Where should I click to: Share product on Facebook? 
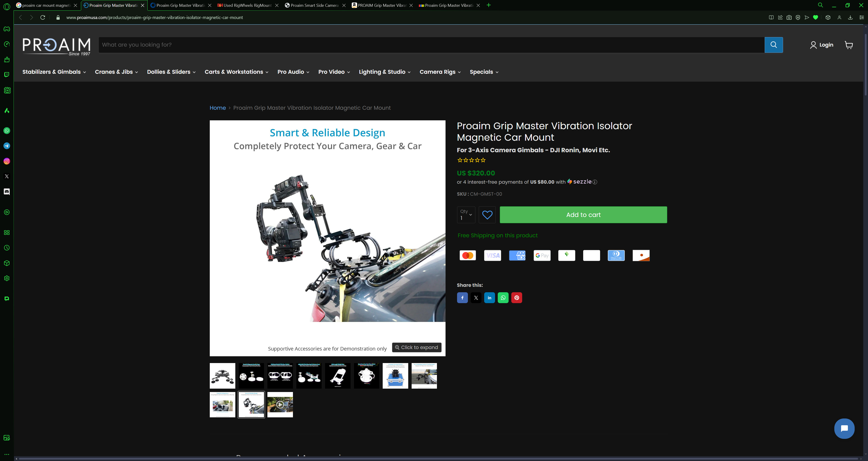462,298
